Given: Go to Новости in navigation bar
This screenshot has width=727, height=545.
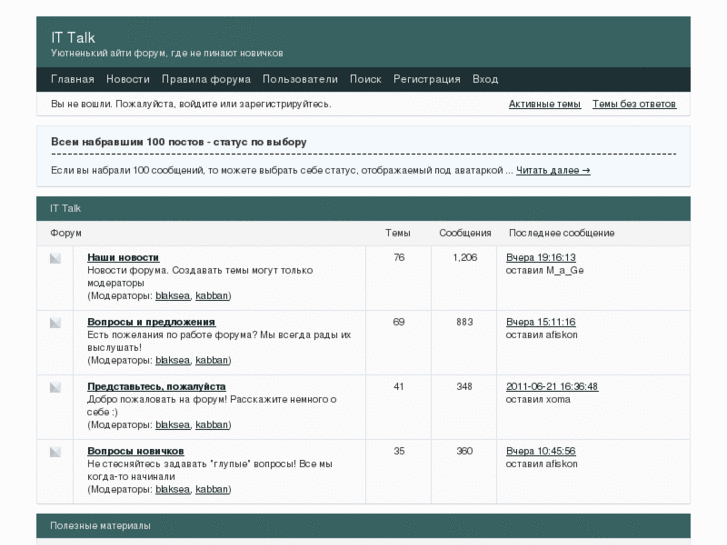Looking at the screenshot, I should (128, 79).
